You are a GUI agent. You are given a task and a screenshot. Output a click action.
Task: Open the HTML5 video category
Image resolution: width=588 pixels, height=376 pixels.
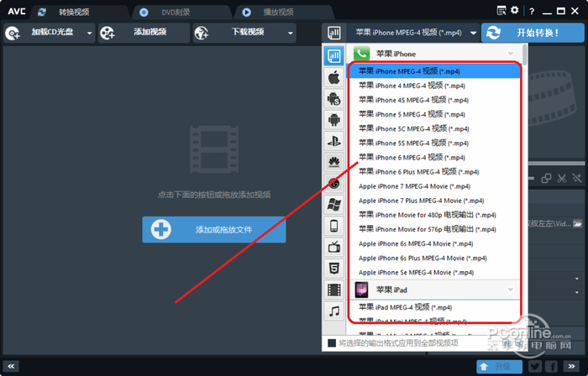tap(333, 268)
